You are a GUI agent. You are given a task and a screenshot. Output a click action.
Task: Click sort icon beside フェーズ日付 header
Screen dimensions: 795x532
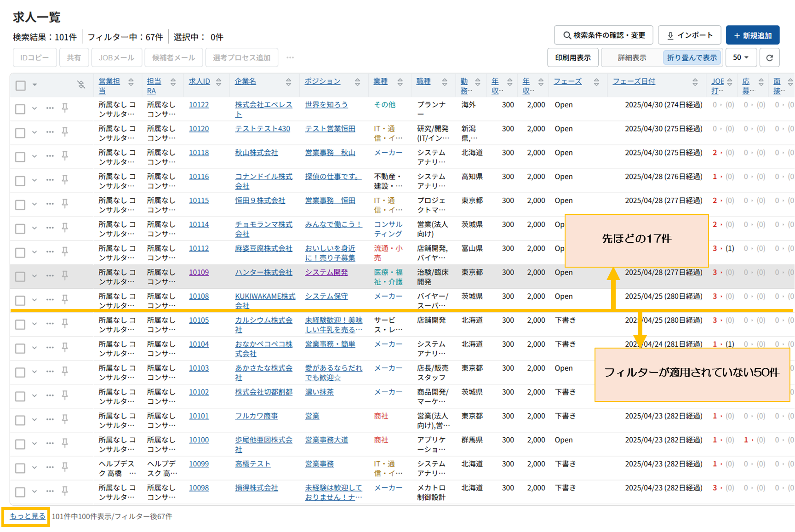click(x=695, y=82)
